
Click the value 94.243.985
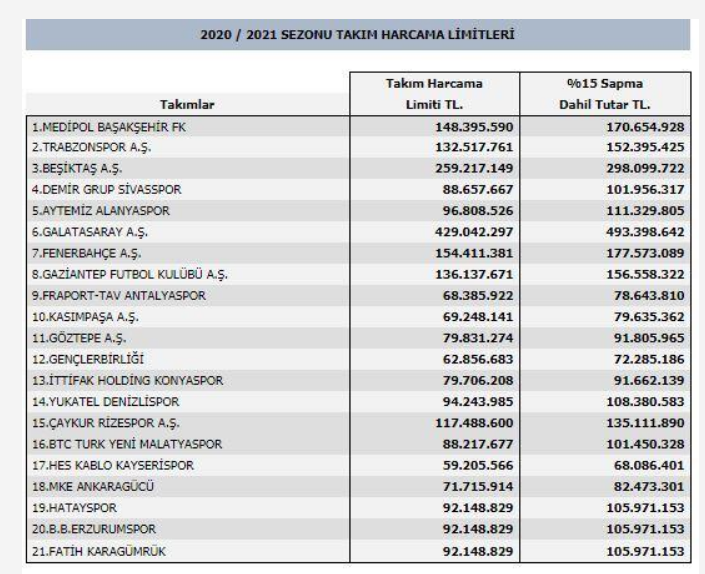[478, 401]
